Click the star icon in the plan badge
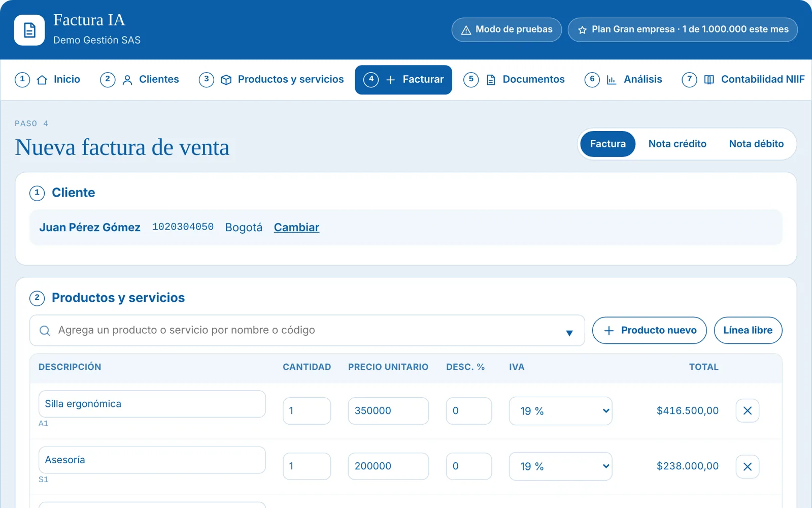This screenshot has height=508, width=812. [582, 30]
